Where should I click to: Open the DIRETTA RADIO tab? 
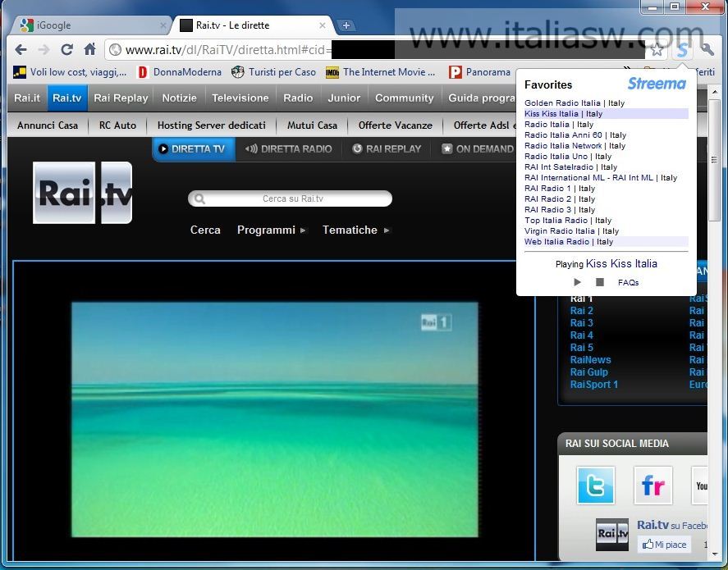(288, 149)
